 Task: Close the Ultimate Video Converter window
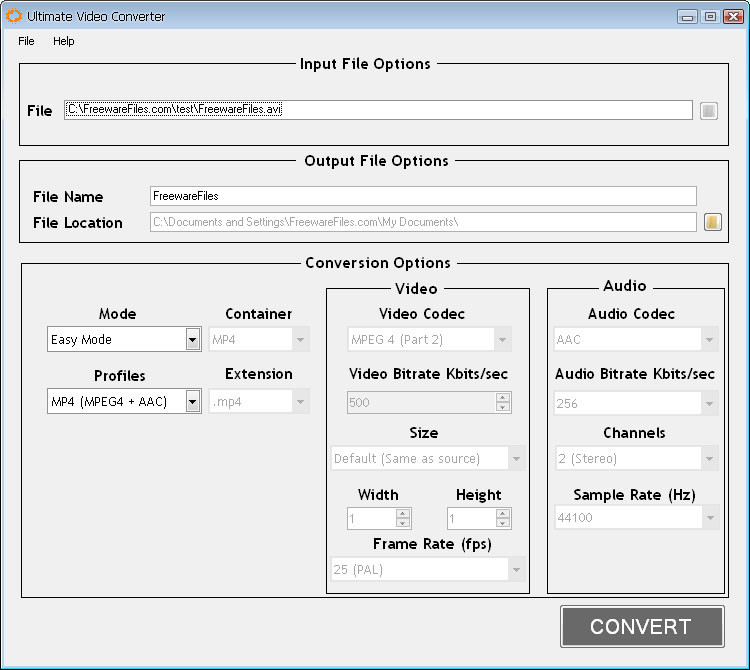point(733,17)
